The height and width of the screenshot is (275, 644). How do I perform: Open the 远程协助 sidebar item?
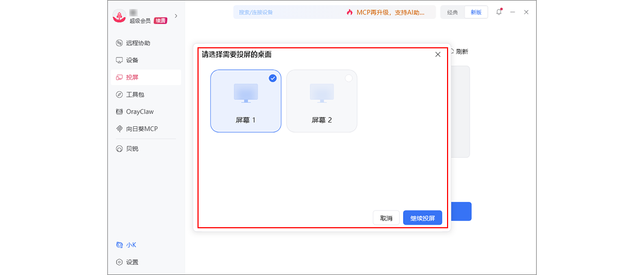coord(146,43)
